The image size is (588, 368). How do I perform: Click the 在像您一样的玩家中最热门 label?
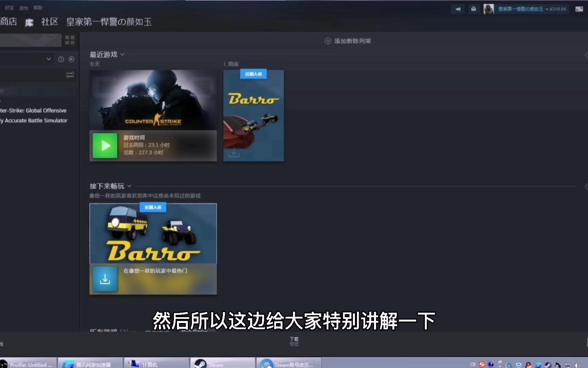pos(155,271)
